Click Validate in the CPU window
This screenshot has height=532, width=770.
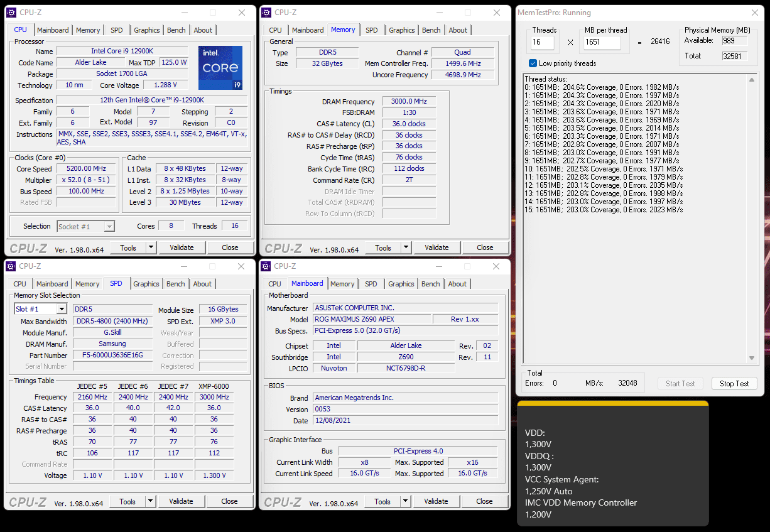coord(182,247)
